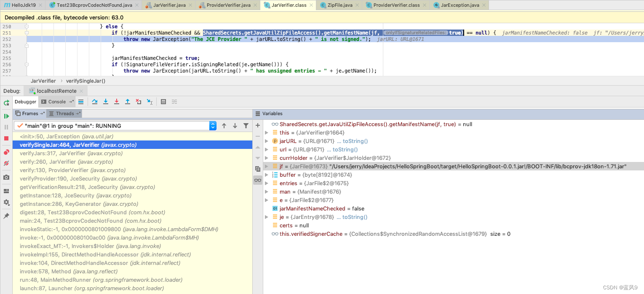Viewport: 644px width, 294px height.
Task: Select previous frame with up arrow
Action: click(224, 126)
